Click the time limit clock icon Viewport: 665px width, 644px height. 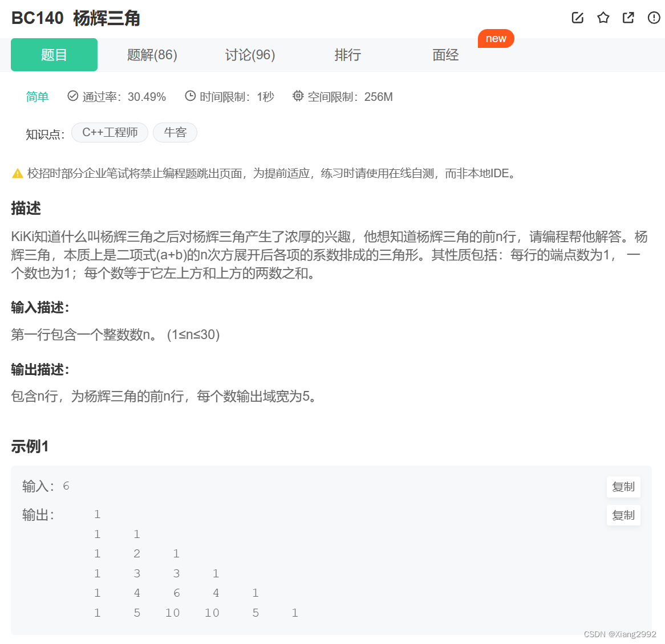click(x=190, y=96)
